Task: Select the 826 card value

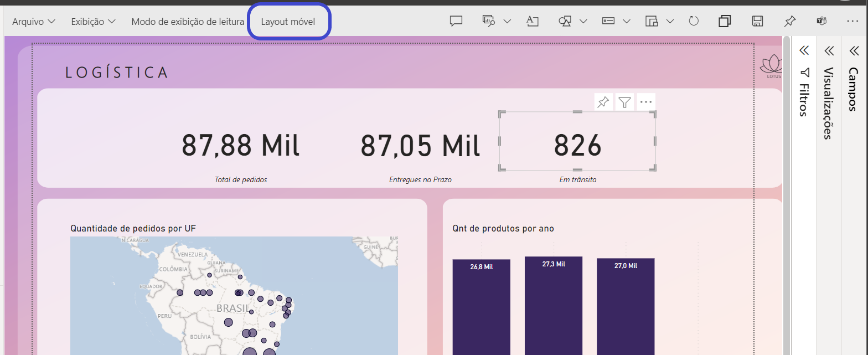Action: coord(577,146)
